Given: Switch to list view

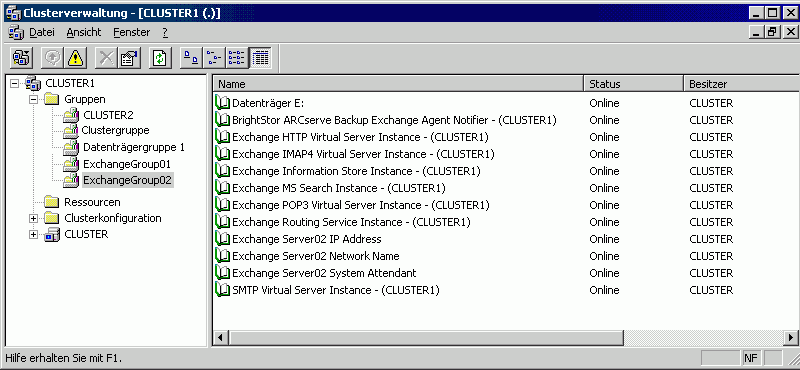Looking at the screenshot, I should pos(237,58).
